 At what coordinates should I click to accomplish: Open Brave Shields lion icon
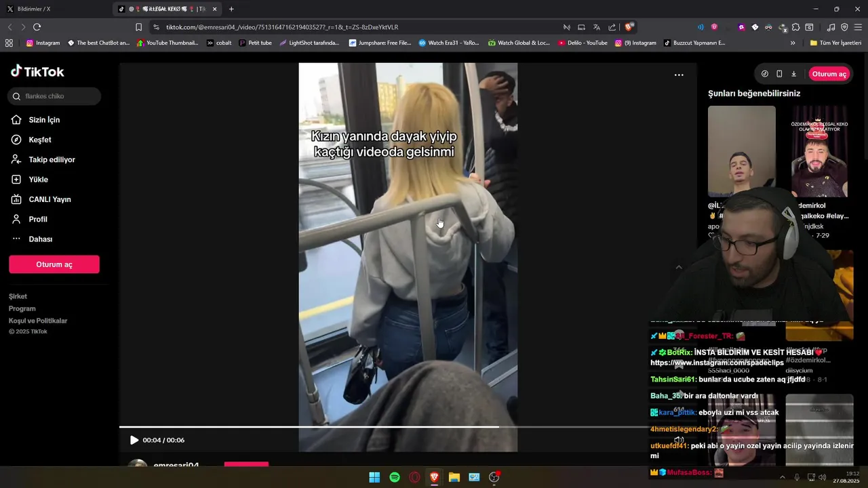coord(629,27)
